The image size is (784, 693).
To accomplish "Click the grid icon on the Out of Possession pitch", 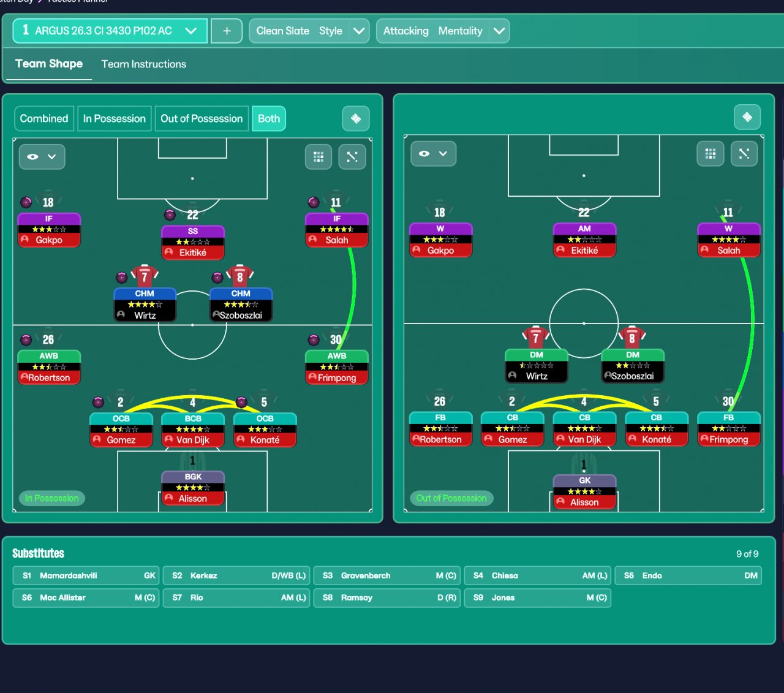I will [x=710, y=154].
